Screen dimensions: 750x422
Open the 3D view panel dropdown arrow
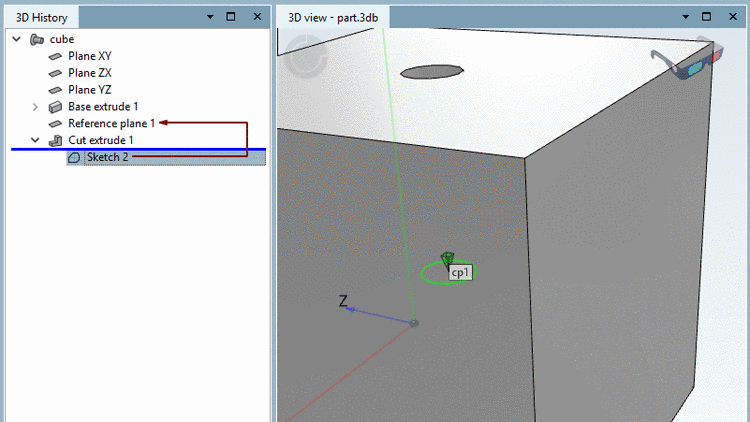(685, 17)
